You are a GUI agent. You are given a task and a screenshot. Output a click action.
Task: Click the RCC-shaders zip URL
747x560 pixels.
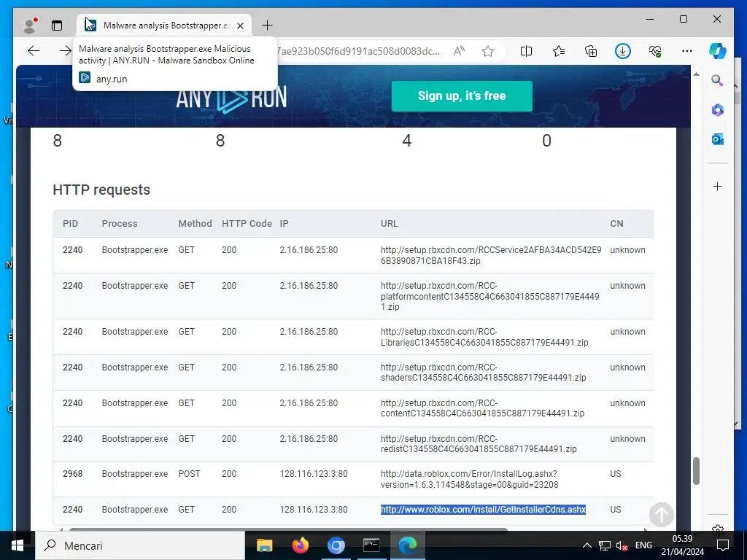tap(483, 373)
